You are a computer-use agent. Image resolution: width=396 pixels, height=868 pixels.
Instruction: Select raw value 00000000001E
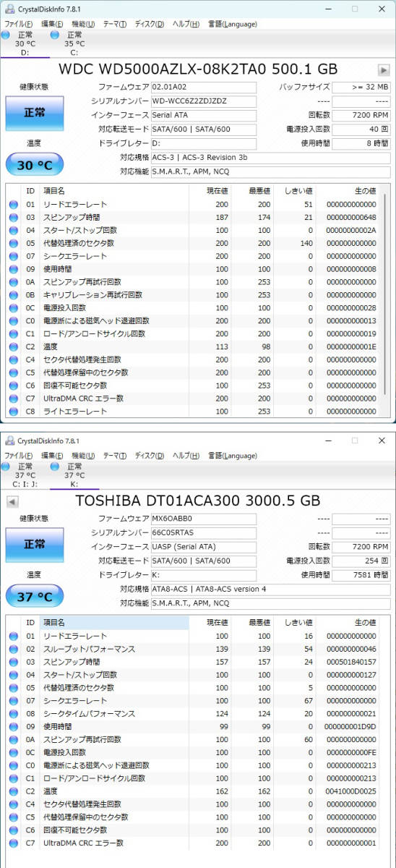click(351, 346)
